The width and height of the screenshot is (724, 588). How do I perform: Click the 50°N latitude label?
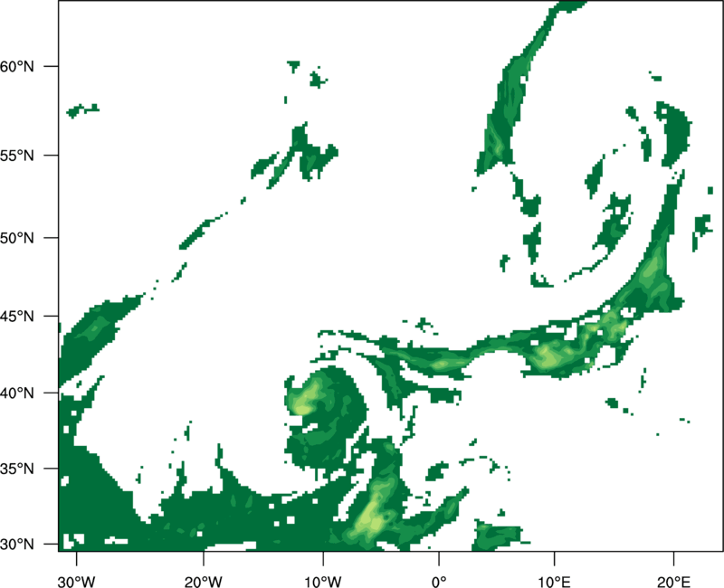pos(17,238)
